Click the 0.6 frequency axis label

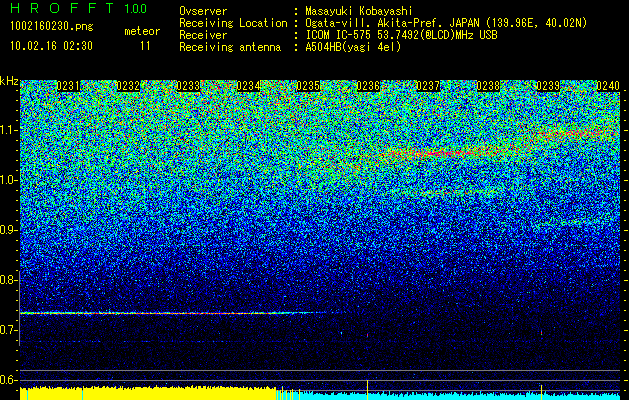8,380
